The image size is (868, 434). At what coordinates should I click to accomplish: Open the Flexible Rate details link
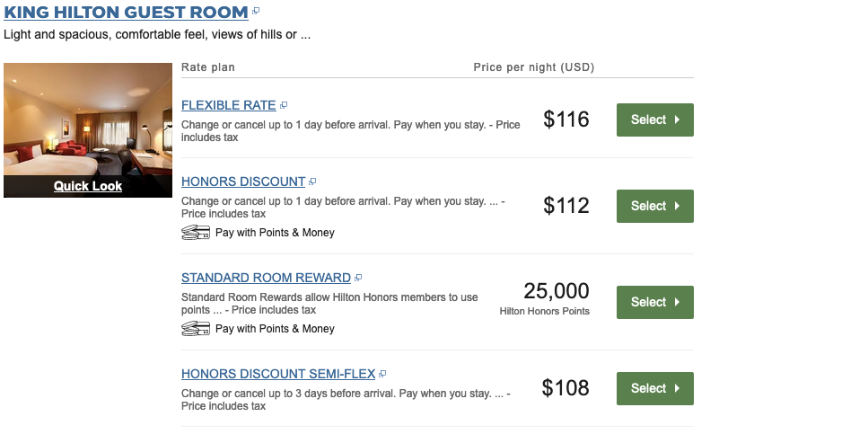click(x=228, y=105)
